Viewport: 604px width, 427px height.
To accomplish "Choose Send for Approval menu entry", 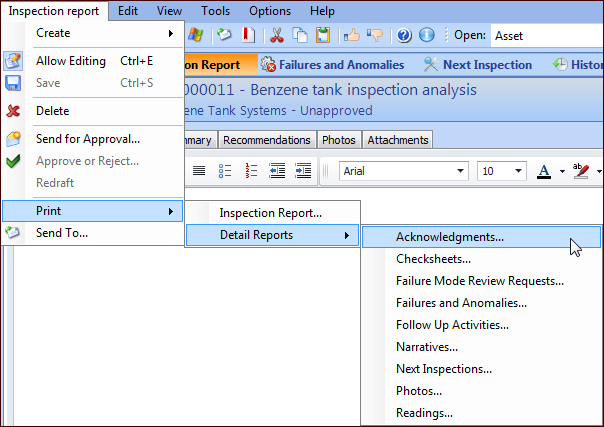I will pyautogui.click(x=88, y=138).
